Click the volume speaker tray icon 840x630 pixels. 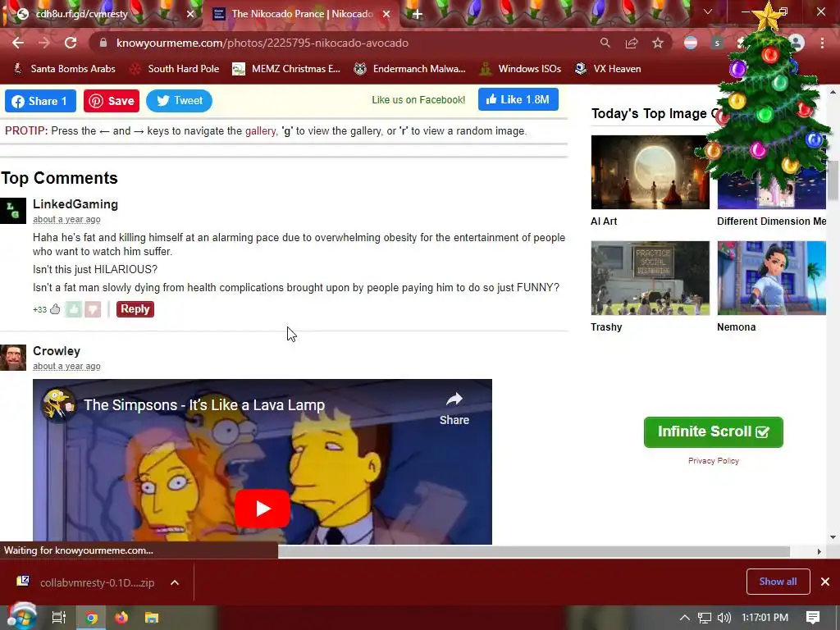tap(724, 618)
